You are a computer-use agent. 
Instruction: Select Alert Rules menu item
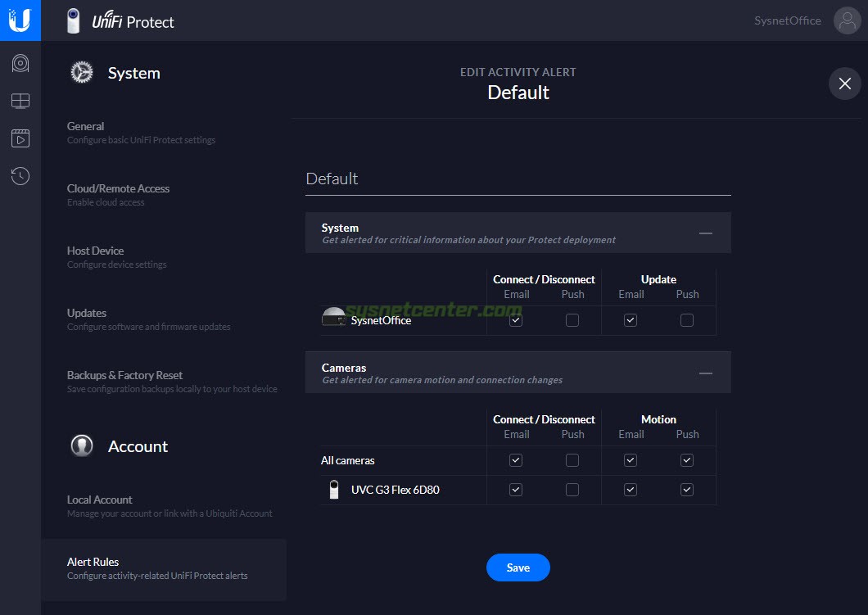pyautogui.click(x=164, y=568)
